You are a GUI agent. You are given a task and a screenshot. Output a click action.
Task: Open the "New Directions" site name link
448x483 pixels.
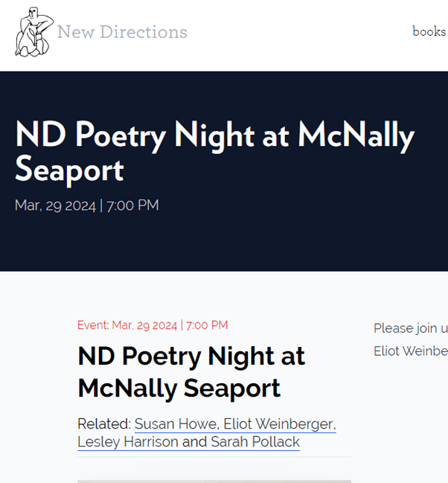point(122,32)
